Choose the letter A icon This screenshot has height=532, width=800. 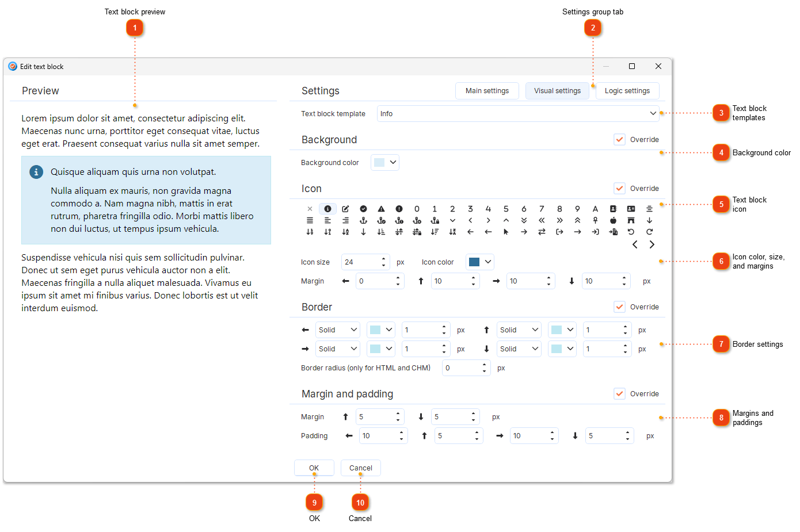(595, 209)
